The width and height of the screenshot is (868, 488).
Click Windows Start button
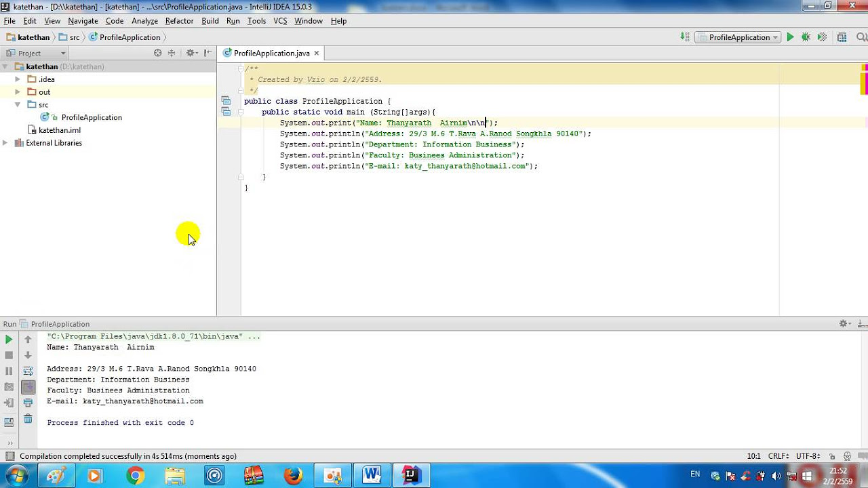coord(16,476)
